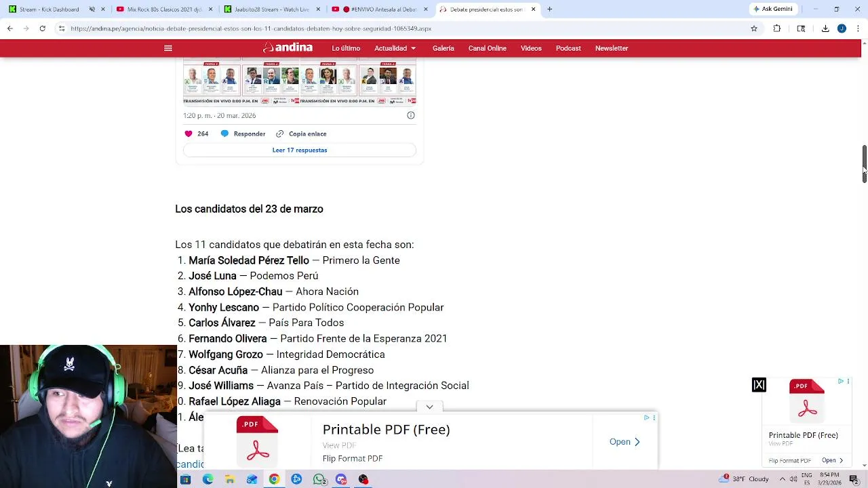Open the notification center icon
This screenshot has height=488, width=868.
854,479
